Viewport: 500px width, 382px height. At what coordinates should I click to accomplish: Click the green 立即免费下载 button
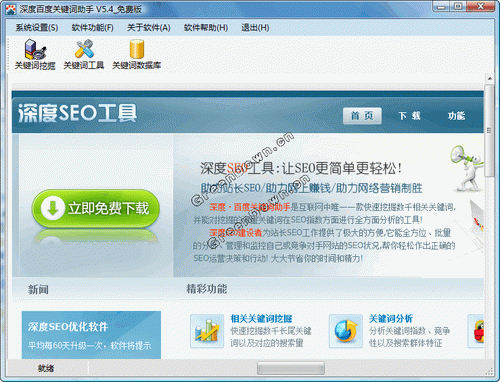(x=96, y=209)
